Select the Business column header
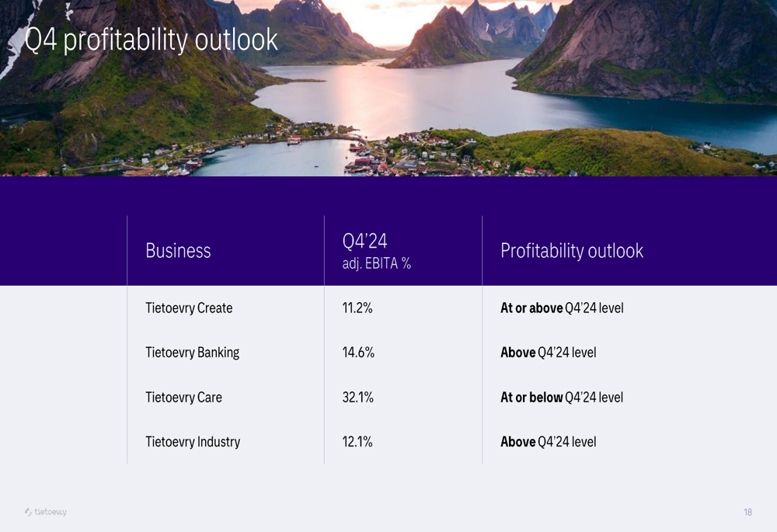This screenshot has width=777, height=532. pos(178,251)
